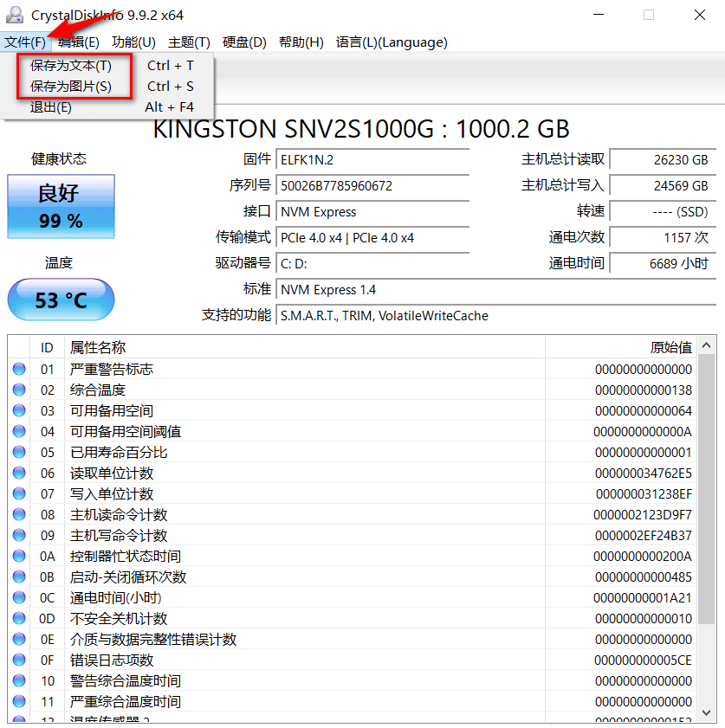
Task: Click the scroll-up arrow of attribute list
Action: point(707,345)
